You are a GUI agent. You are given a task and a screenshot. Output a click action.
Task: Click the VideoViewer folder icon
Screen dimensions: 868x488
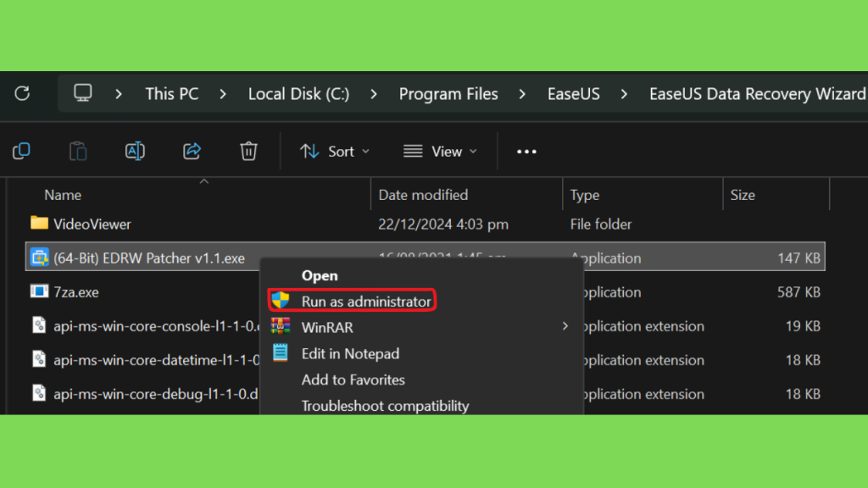pos(39,223)
